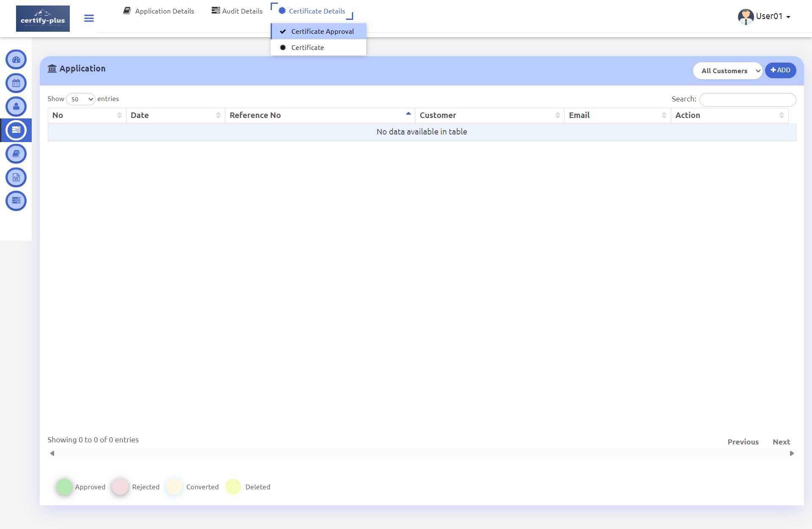Click the User01 avatar picture
Screen dimensions: 812x529
tap(746, 16)
